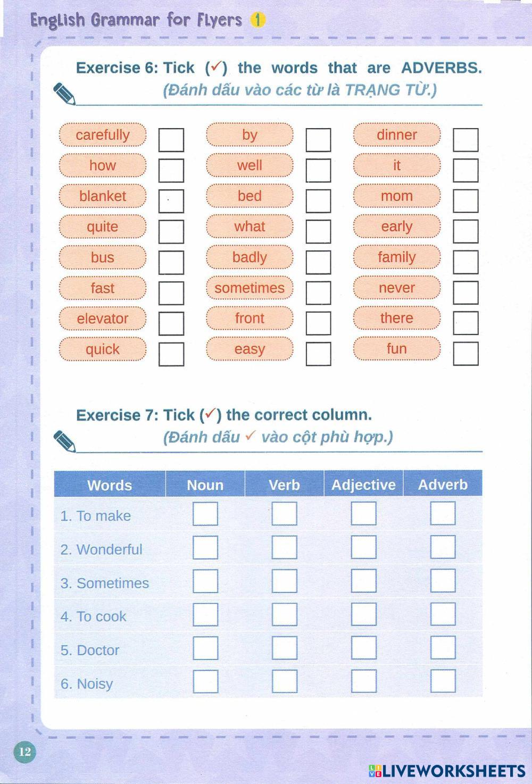Tick the Verb box for "To make"
The image size is (532, 784).
click(x=285, y=514)
